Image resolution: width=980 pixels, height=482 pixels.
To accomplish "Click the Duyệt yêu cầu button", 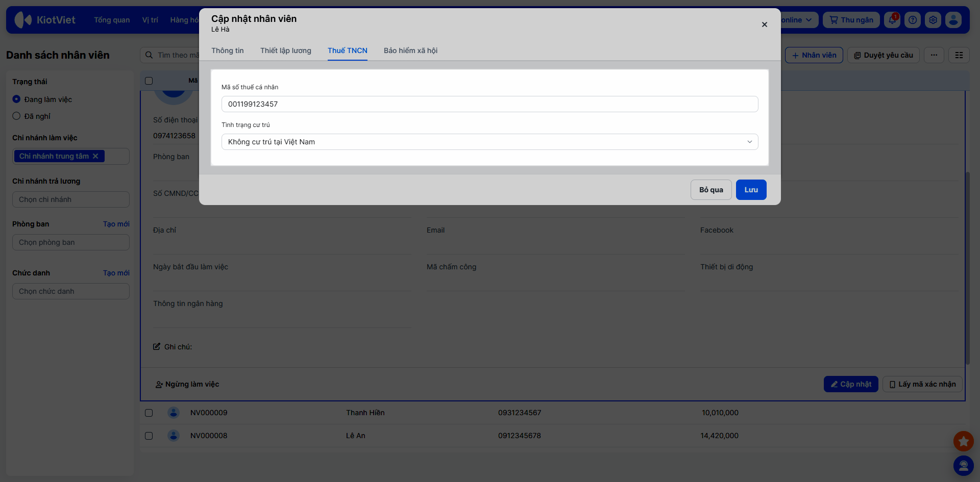I will pyautogui.click(x=884, y=55).
